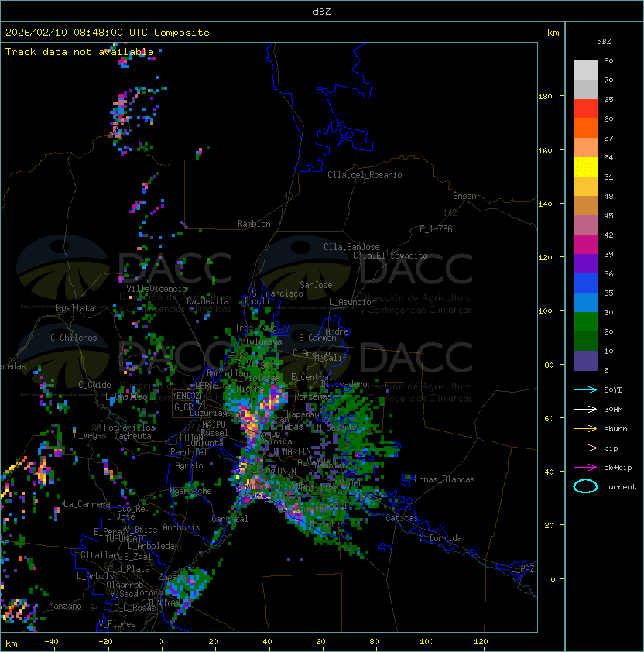644x652 pixels.
Task: Click the cyan 'current' ellipse legend icon
Action: click(585, 486)
